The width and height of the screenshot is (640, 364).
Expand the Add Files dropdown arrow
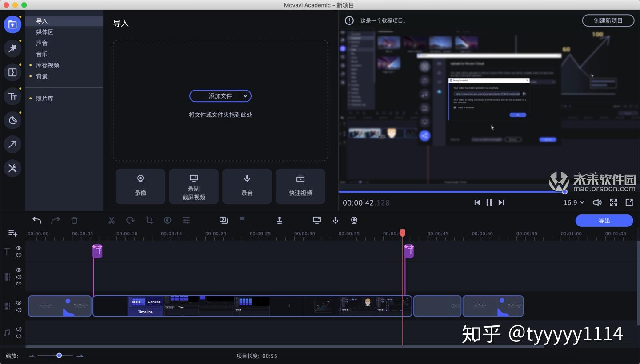245,96
